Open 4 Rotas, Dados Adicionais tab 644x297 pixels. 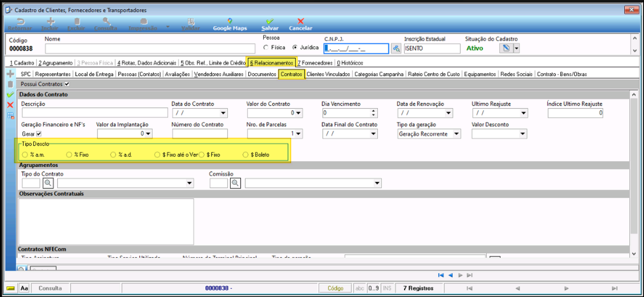click(x=147, y=63)
